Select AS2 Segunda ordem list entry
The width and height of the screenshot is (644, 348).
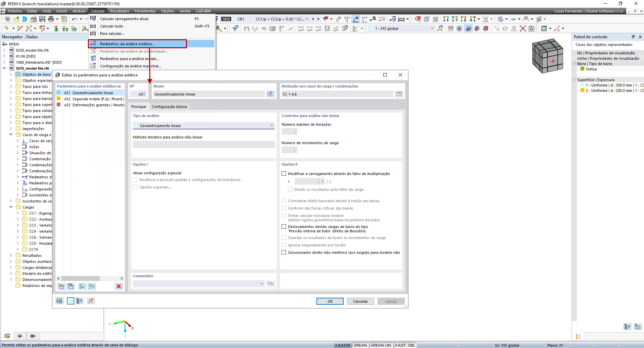[90, 99]
